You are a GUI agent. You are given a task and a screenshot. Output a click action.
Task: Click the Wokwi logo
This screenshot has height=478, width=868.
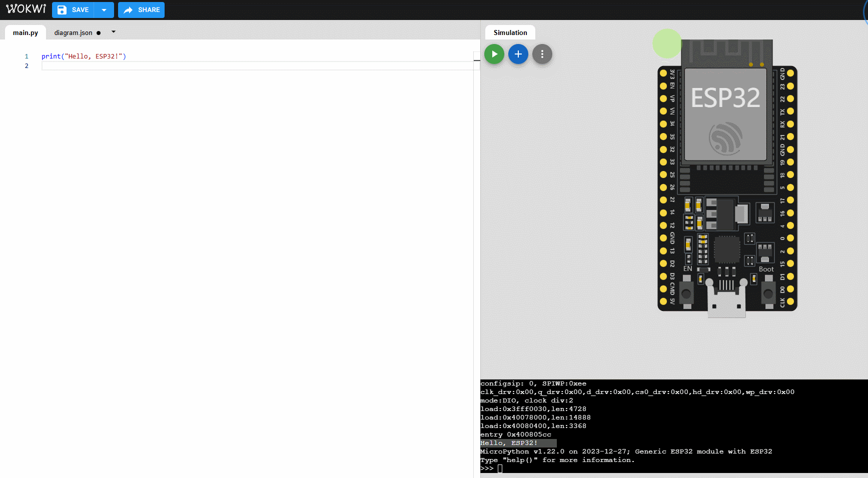click(x=26, y=9)
